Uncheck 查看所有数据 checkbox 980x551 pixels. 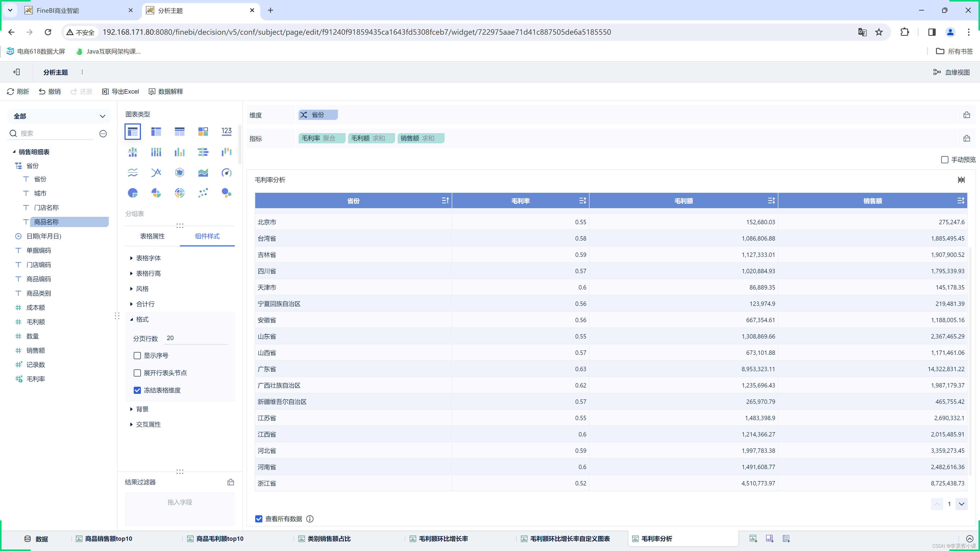coord(259,519)
